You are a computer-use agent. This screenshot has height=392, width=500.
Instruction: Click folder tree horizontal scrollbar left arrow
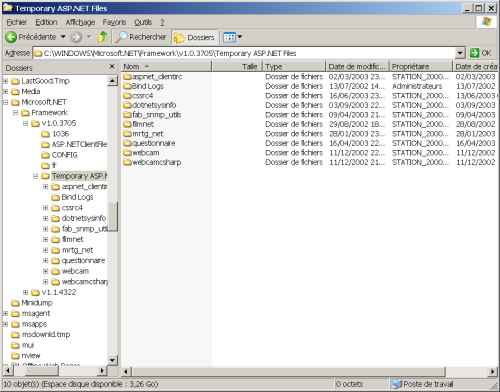click(7, 371)
